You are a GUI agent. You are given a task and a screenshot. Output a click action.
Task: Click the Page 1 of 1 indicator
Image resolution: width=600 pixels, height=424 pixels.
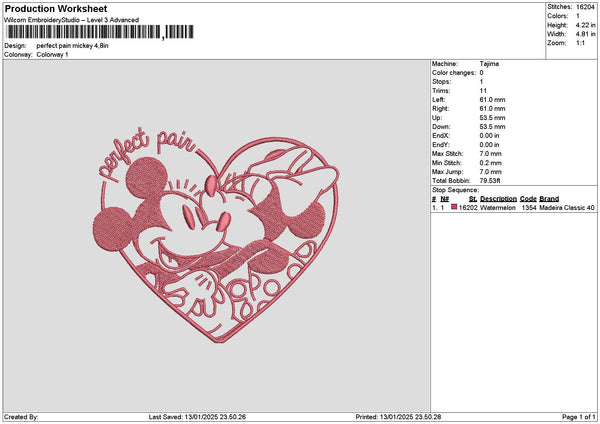pyautogui.click(x=579, y=417)
